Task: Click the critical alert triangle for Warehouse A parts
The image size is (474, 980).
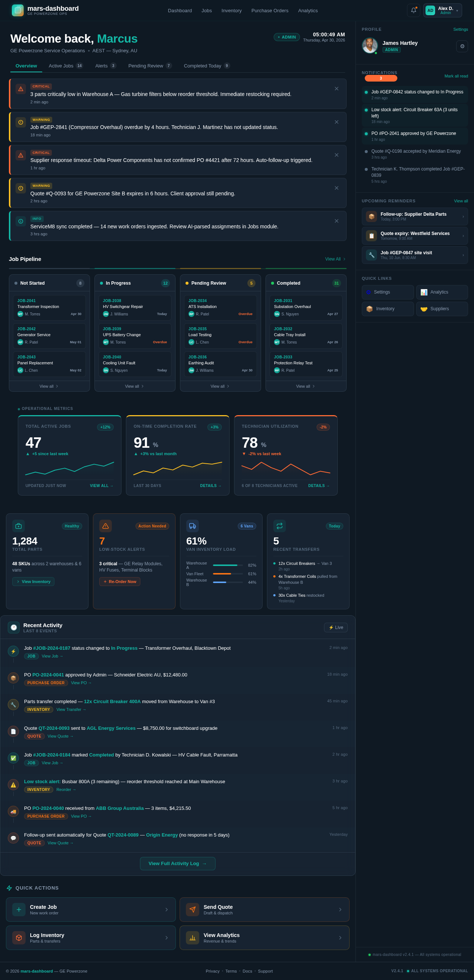Action: click(x=20, y=89)
